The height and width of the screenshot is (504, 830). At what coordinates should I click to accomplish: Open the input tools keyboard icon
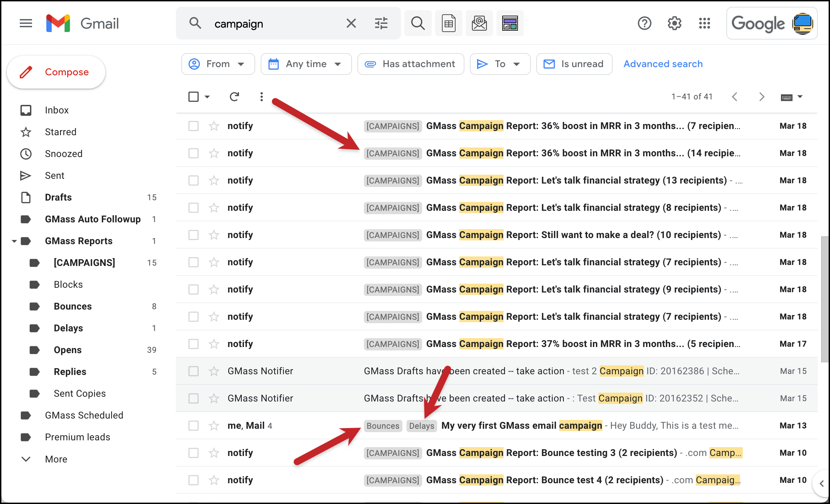(x=786, y=97)
